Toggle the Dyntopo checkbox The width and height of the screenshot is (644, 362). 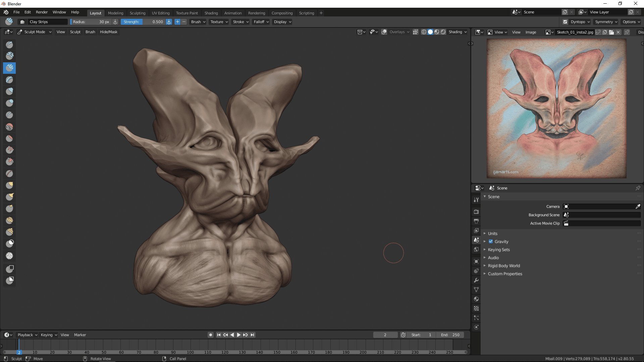(565, 22)
